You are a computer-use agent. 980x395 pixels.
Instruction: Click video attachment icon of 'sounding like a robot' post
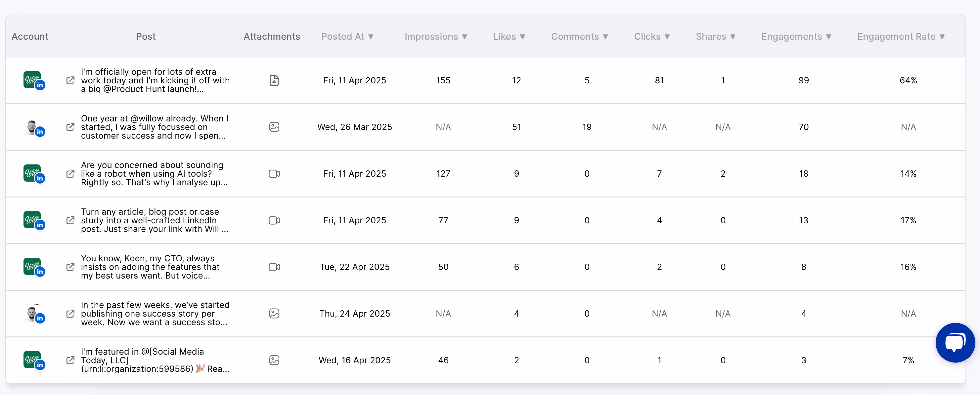[x=274, y=174]
